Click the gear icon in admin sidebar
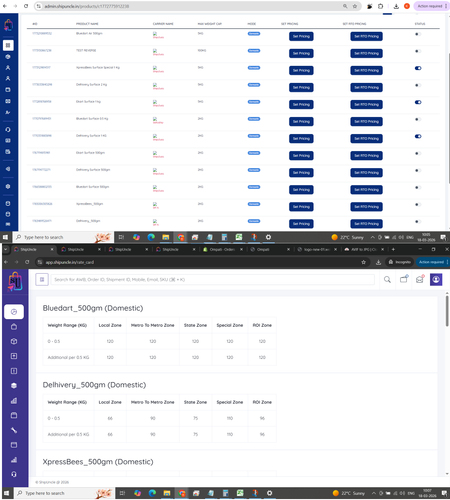This screenshot has height=500, width=450. click(8, 186)
